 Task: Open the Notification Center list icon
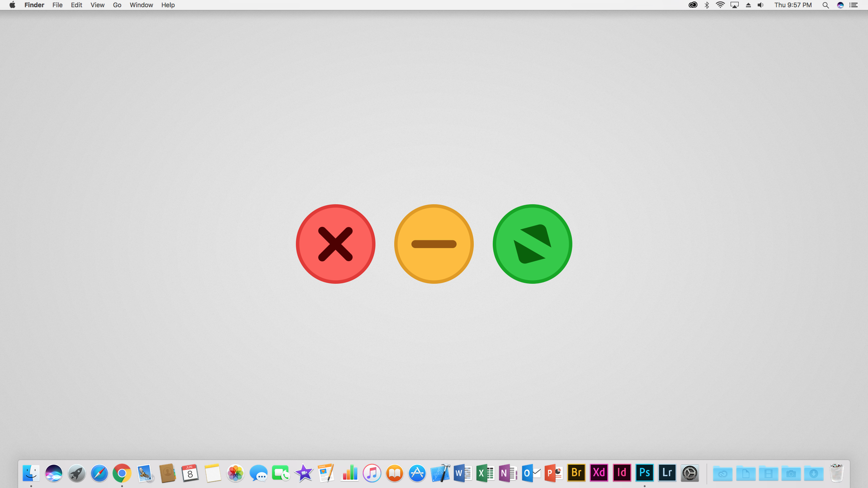tap(854, 5)
